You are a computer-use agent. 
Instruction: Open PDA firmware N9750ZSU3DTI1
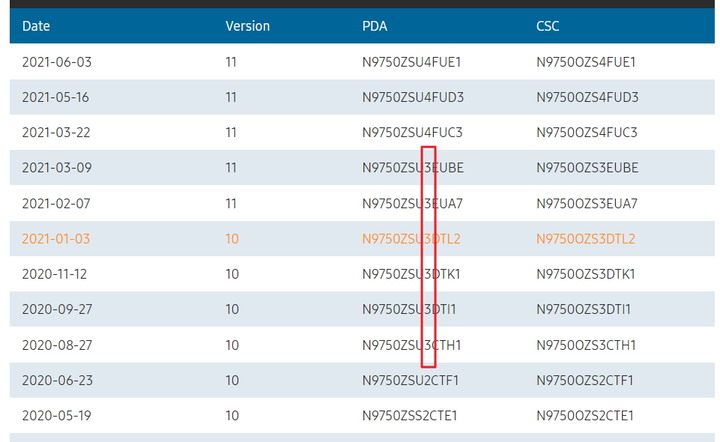[x=409, y=309]
